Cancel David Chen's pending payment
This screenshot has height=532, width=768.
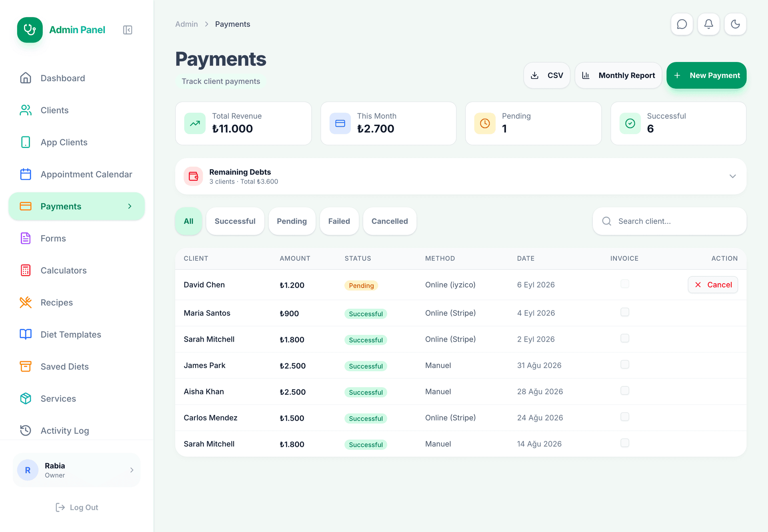[x=713, y=285]
